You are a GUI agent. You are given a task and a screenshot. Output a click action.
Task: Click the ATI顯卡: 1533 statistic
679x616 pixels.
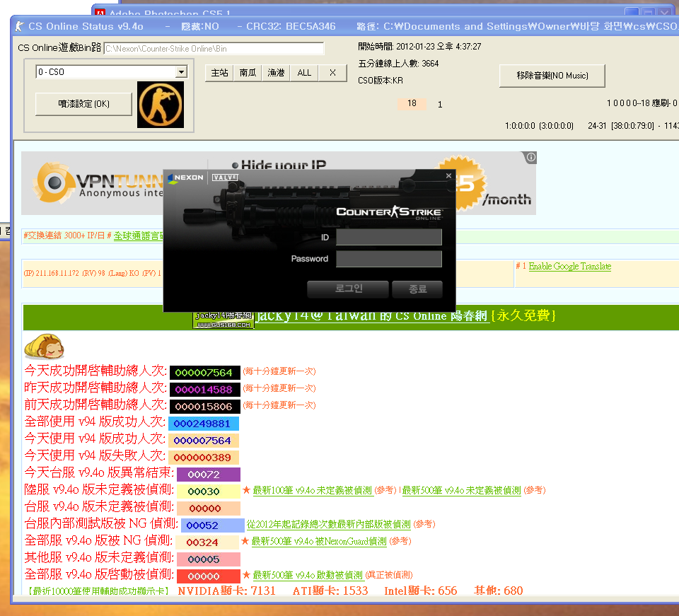click(x=330, y=591)
